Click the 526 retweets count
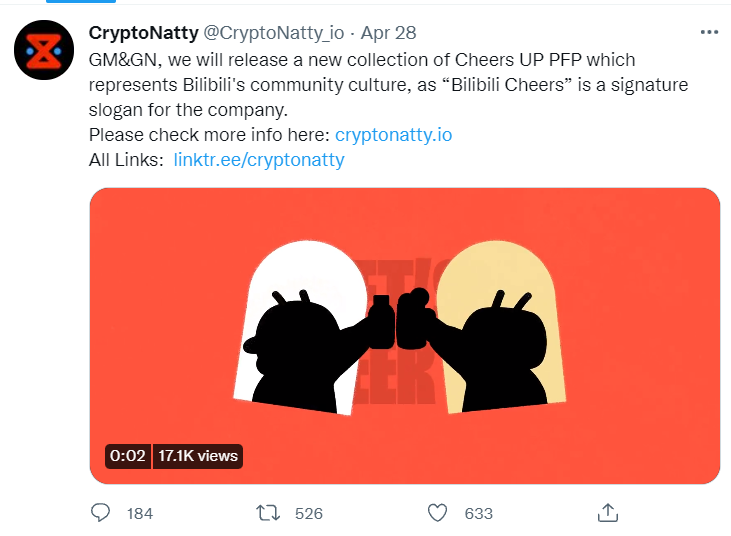Screen dimensions: 731x536 coord(309,513)
